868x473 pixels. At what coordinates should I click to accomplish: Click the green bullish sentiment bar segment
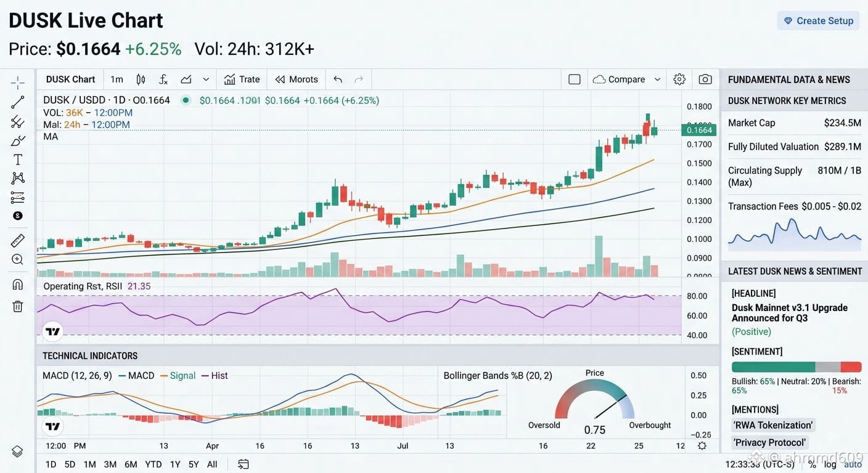point(773,366)
